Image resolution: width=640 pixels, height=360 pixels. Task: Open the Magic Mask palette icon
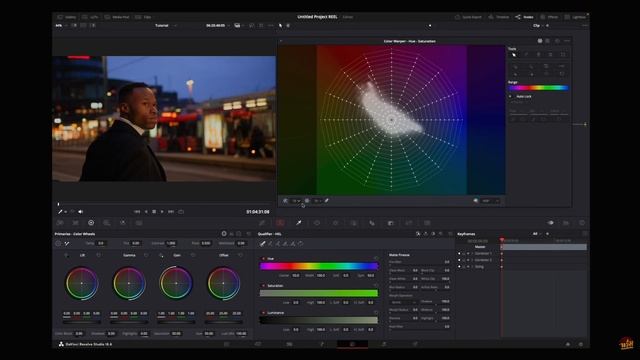click(353, 223)
